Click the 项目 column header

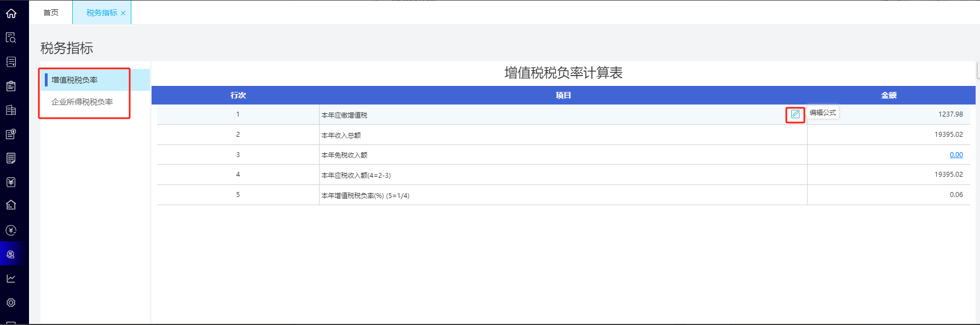[x=563, y=95]
